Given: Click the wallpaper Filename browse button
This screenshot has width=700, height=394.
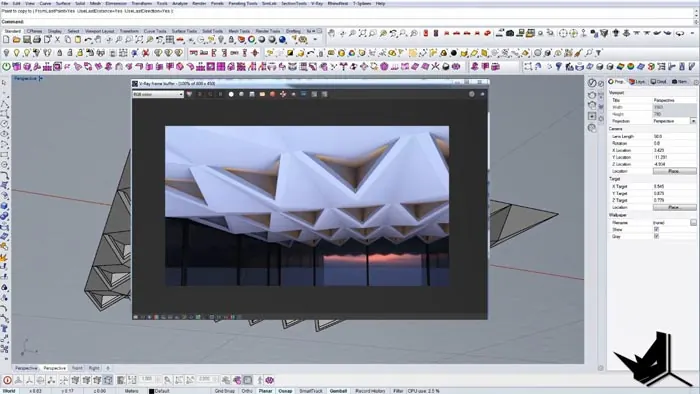Looking at the screenshot, I should point(693,222).
